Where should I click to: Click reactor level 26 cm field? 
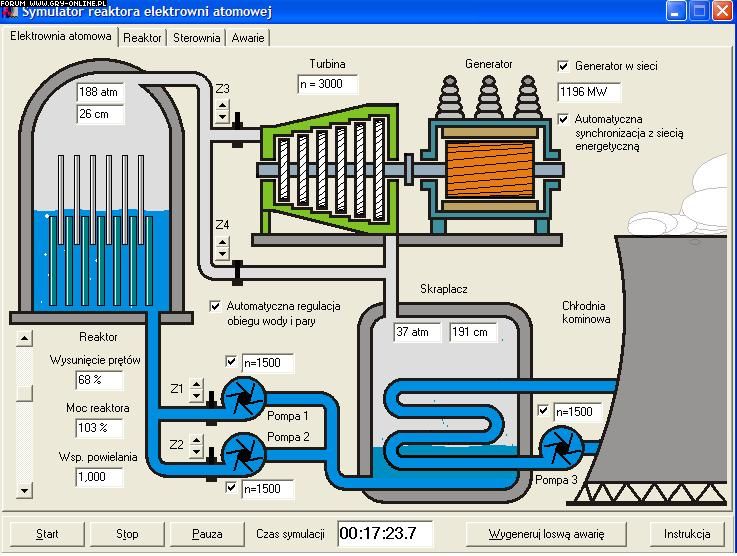pos(100,114)
